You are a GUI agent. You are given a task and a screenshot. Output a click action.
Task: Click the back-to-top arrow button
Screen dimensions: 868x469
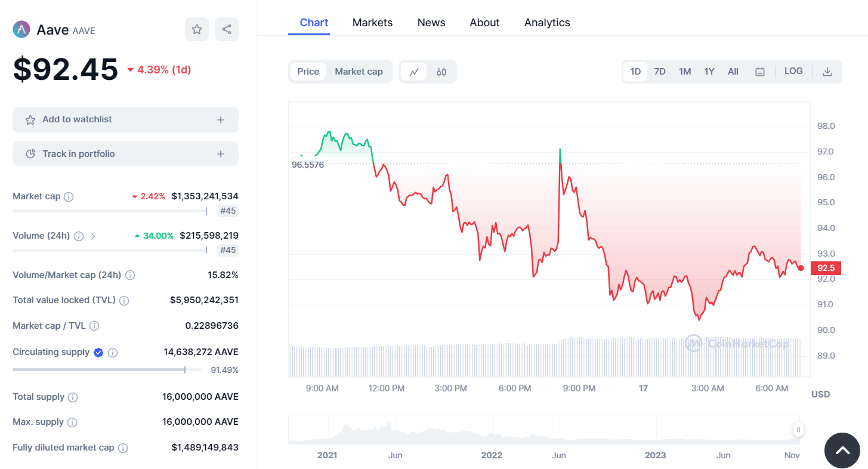coord(842,451)
